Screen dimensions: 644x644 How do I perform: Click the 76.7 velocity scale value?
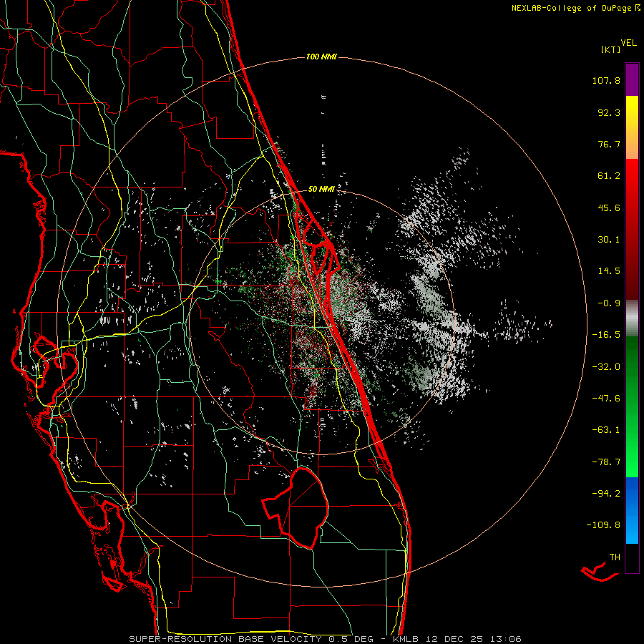coord(609,144)
